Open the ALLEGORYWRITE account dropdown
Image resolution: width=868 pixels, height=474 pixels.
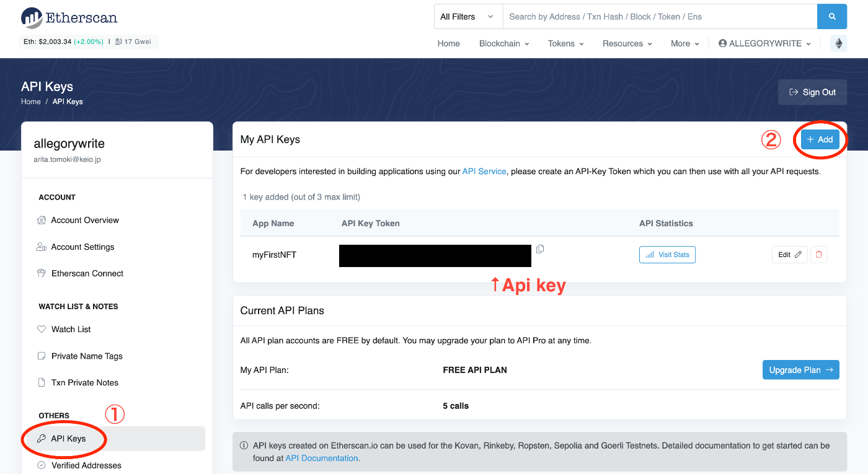click(765, 43)
